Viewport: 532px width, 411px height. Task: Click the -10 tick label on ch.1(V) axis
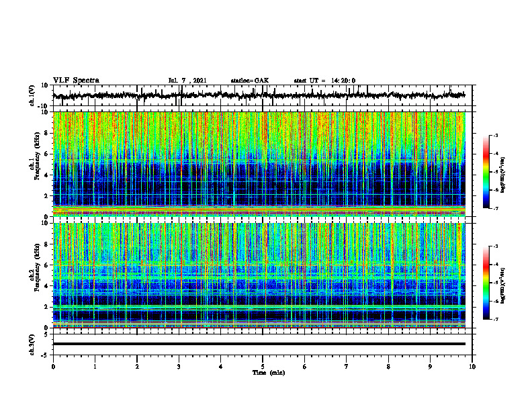click(x=44, y=106)
